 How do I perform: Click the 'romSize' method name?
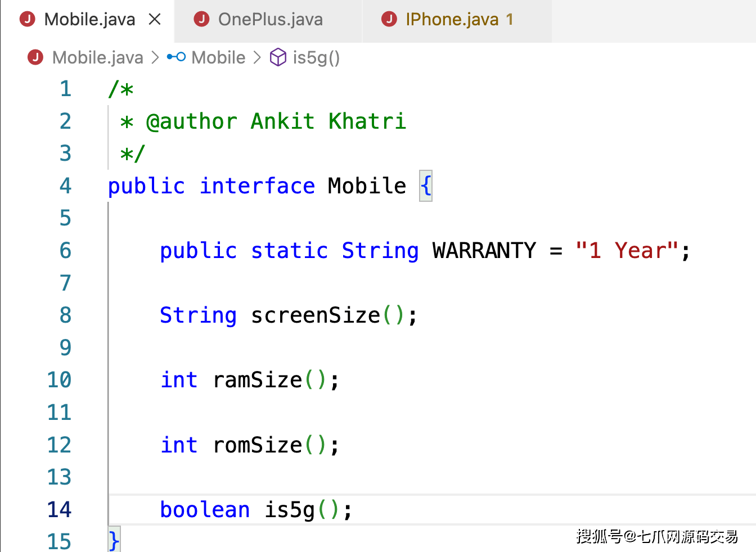coord(258,445)
